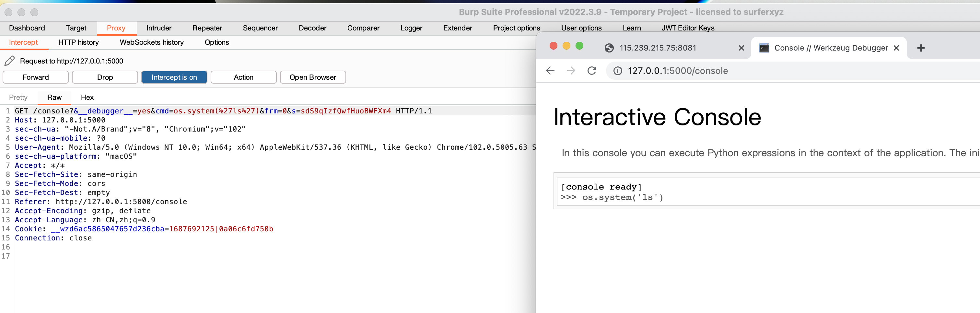Viewport: 980px width, 313px height.
Task: Open the HTTP history sub-tab
Action: tap(79, 42)
